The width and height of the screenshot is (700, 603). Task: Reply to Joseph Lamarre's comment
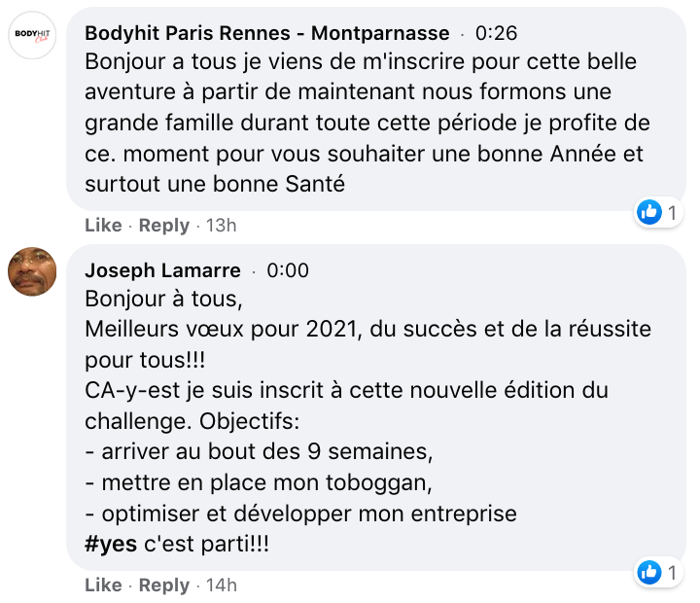[x=164, y=585]
